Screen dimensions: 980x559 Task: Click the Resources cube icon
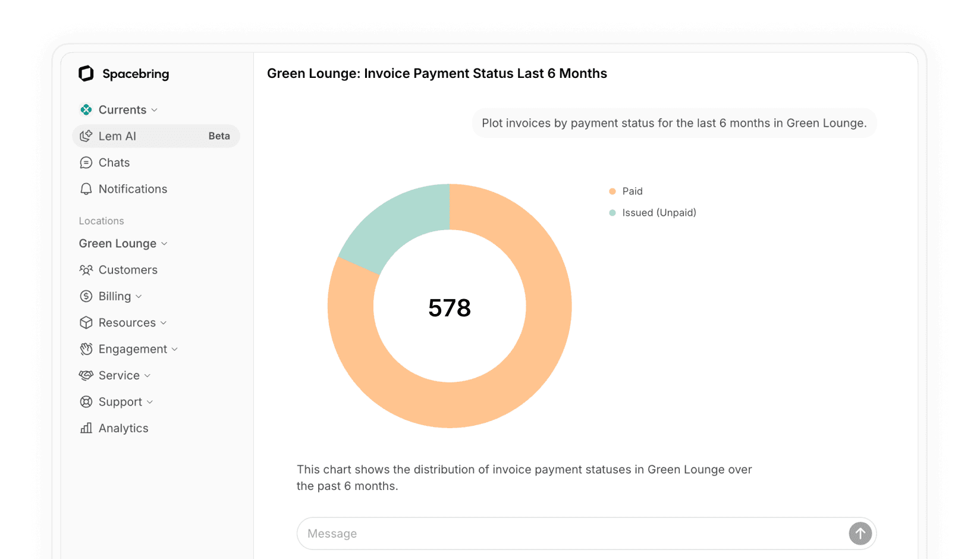(86, 323)
